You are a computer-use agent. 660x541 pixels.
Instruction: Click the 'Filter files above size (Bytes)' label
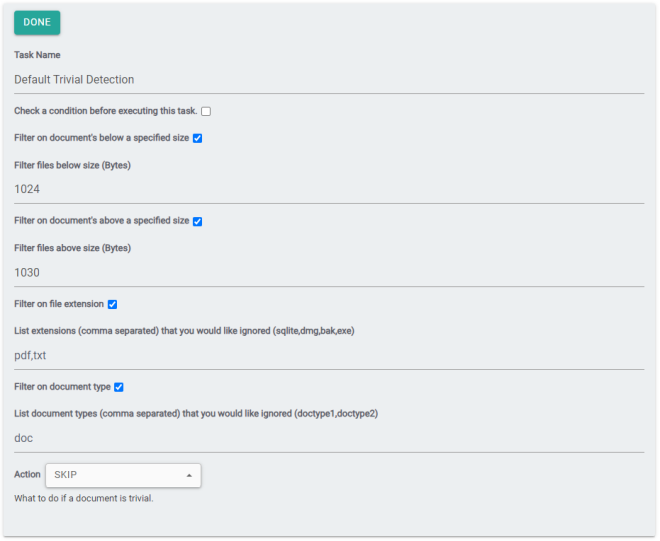(x=72, y=248)
